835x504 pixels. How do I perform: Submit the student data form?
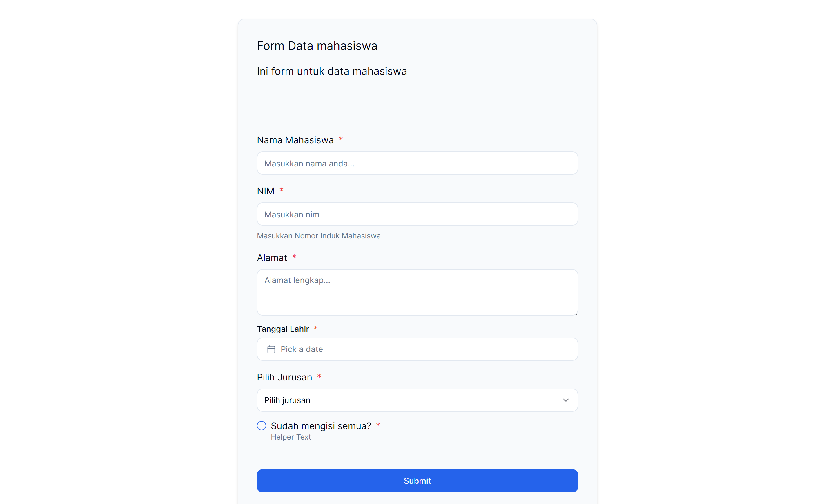(x=417, y=481)
